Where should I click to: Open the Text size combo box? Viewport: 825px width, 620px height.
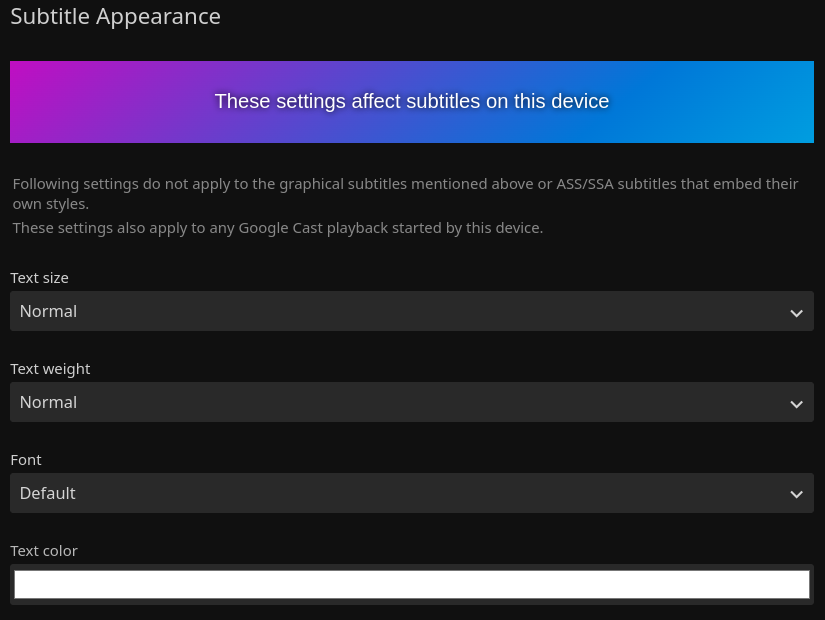[x=411, y=311]
